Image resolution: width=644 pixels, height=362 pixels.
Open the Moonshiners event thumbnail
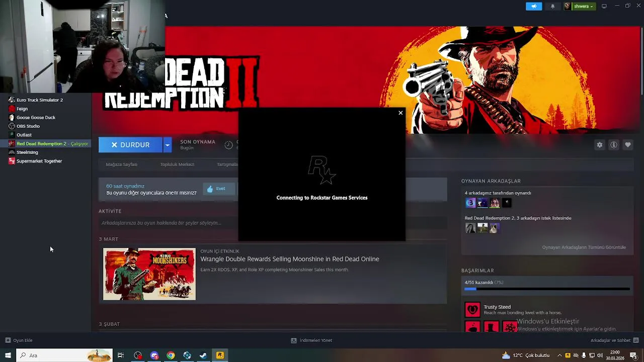tap(149, 274)
